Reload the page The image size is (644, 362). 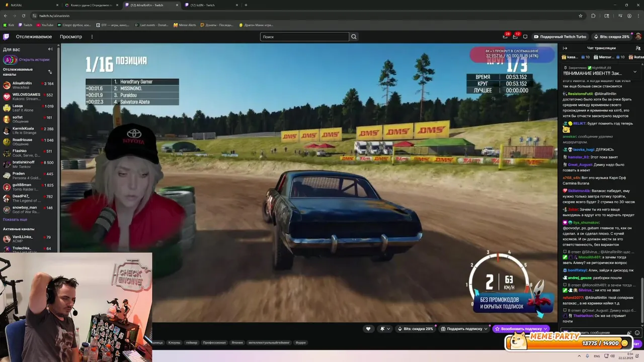[24, 16]
